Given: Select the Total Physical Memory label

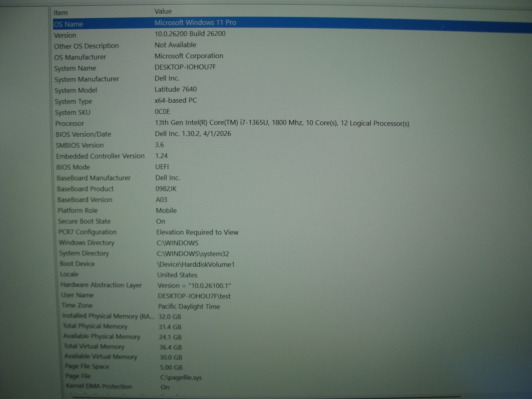Looking at the screenshot, I should tap(95, 326).
